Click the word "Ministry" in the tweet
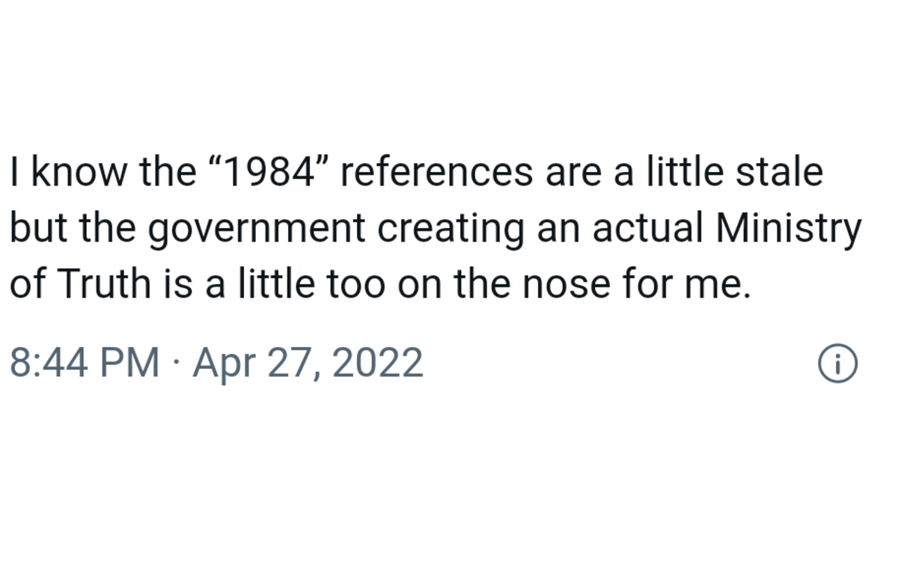This screenshot has width=898, height=588. click(x=789, y=228)
